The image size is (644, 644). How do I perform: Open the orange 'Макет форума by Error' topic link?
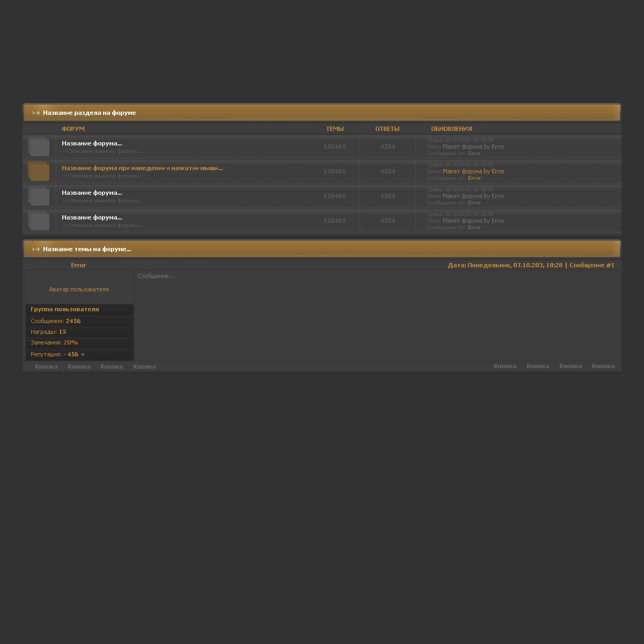pos(473,171)
